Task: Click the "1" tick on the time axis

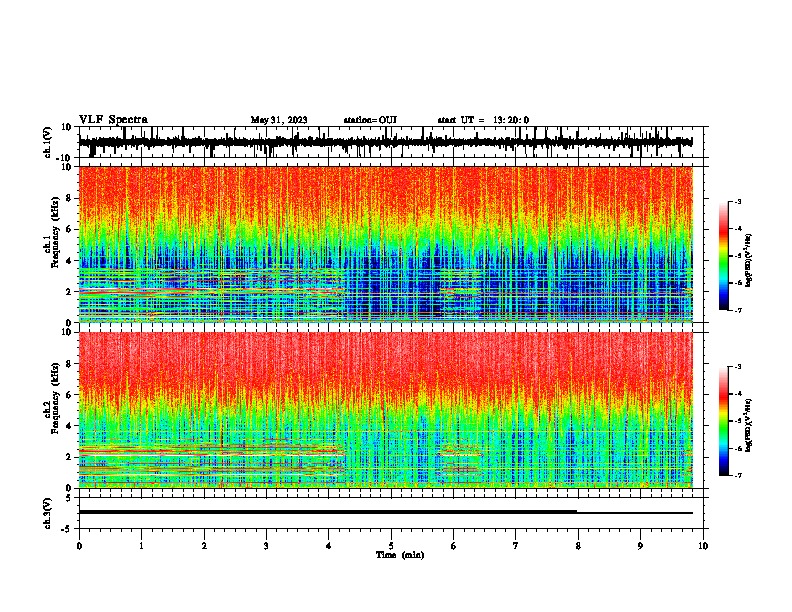Action: click(x=141, y=546)
